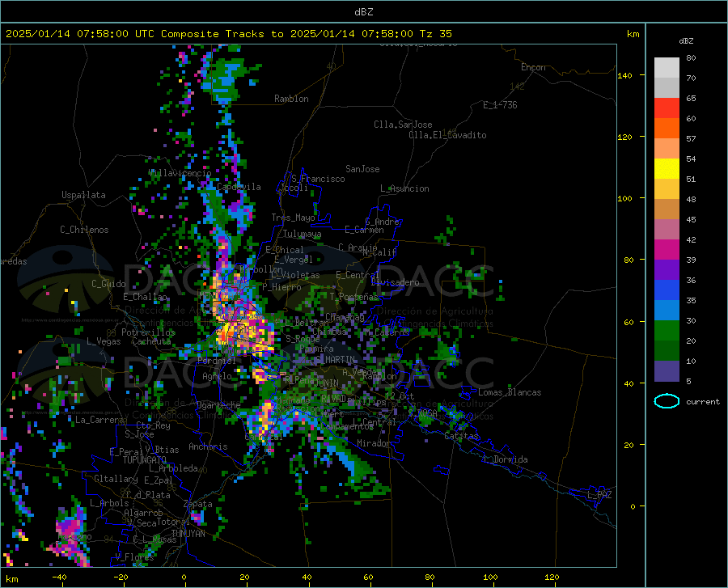728x588 pixels.
Task: Click the 'Divisadero' place name
Action: click(395, 282)
